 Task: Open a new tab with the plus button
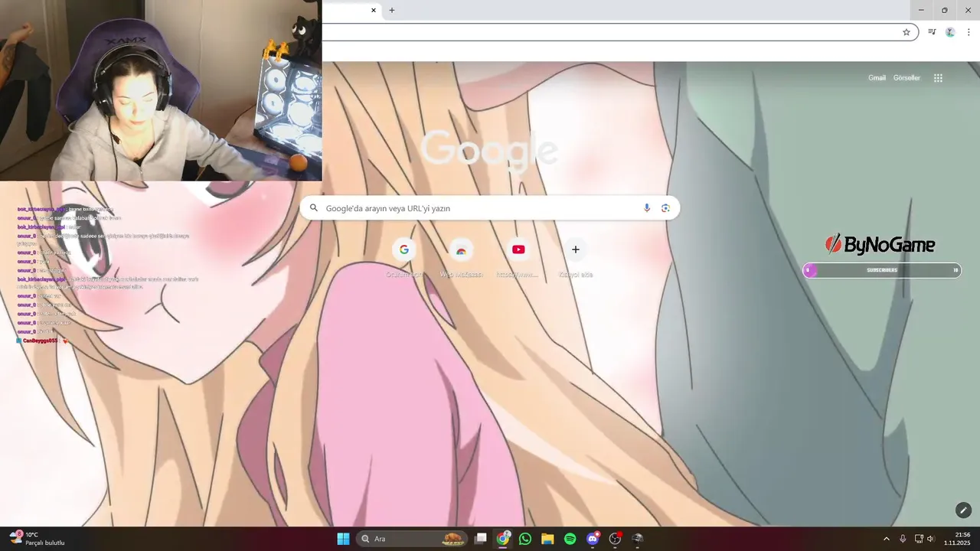tap(392, 10)
